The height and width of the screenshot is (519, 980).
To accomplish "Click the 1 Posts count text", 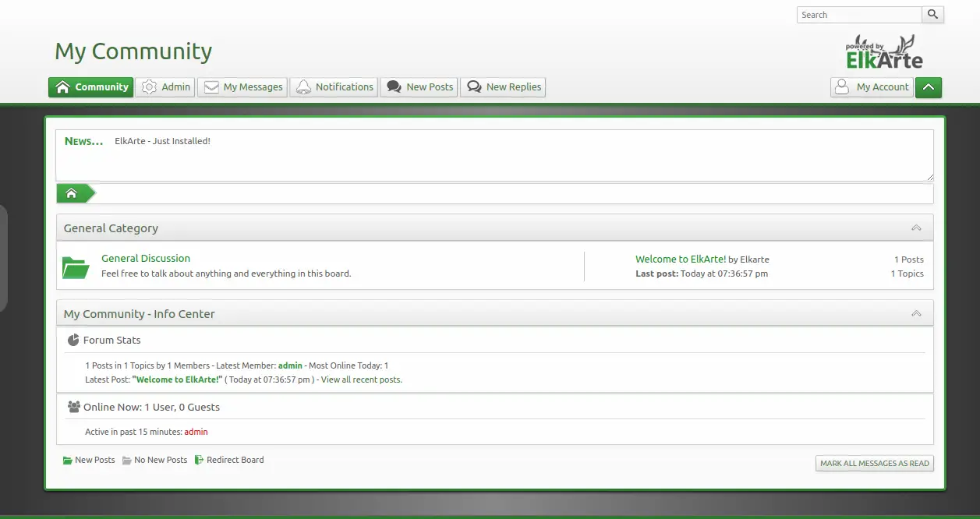I will [909, 259].
